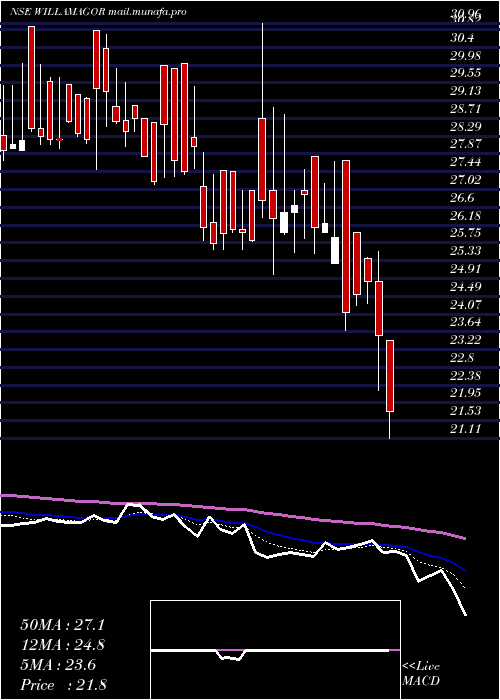Click the 12MA : 24.8 value label
The height and width of the screenshot is (700, 500).
coord(62,645)
